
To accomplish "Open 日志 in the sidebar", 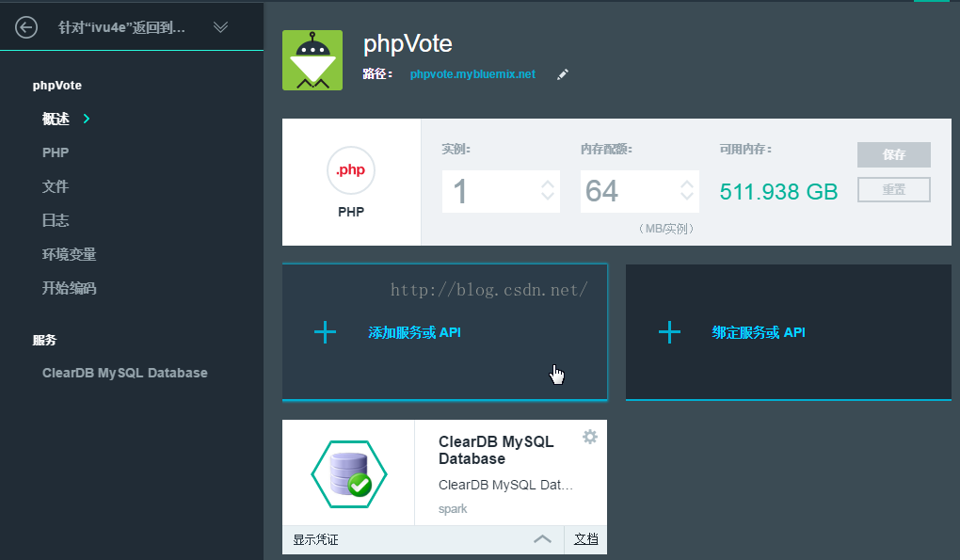I will 56,220.
